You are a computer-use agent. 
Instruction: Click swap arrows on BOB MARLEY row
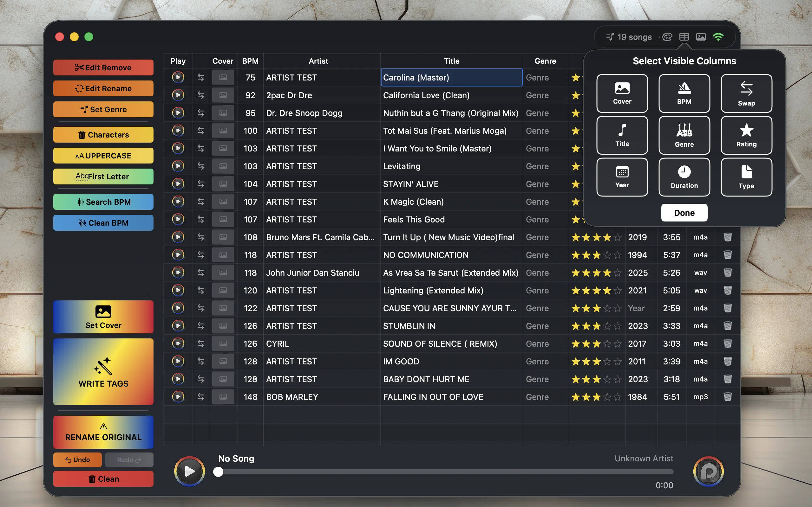tap(201, 397)
